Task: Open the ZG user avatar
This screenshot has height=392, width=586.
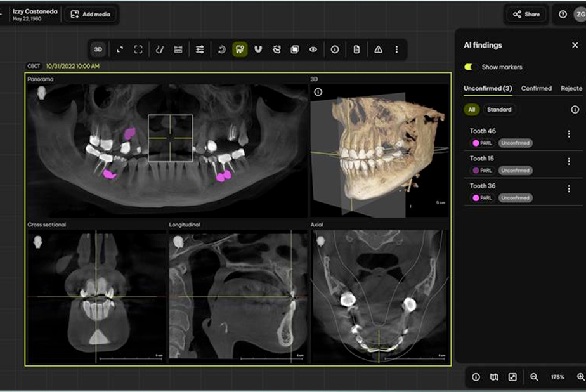Action: (580, 14)
